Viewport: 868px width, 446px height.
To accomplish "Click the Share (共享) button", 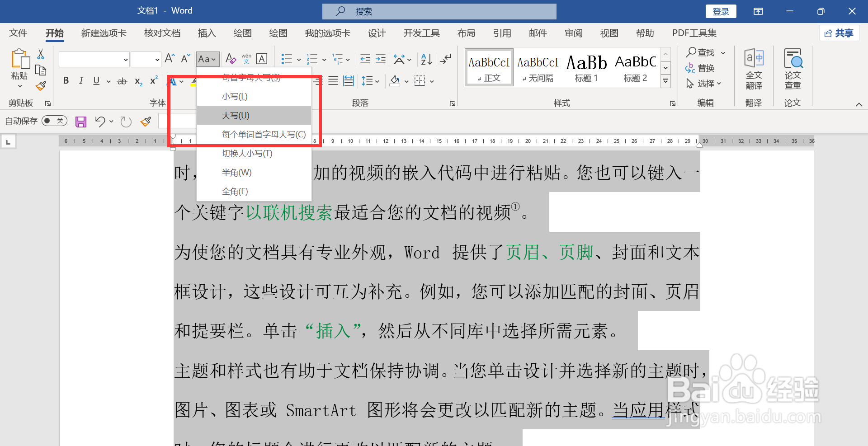I will (x=839, y=33).
